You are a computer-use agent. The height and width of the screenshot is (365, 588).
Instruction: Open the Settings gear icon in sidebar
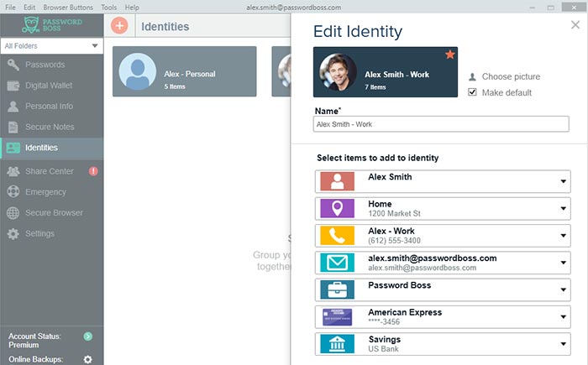13,233
